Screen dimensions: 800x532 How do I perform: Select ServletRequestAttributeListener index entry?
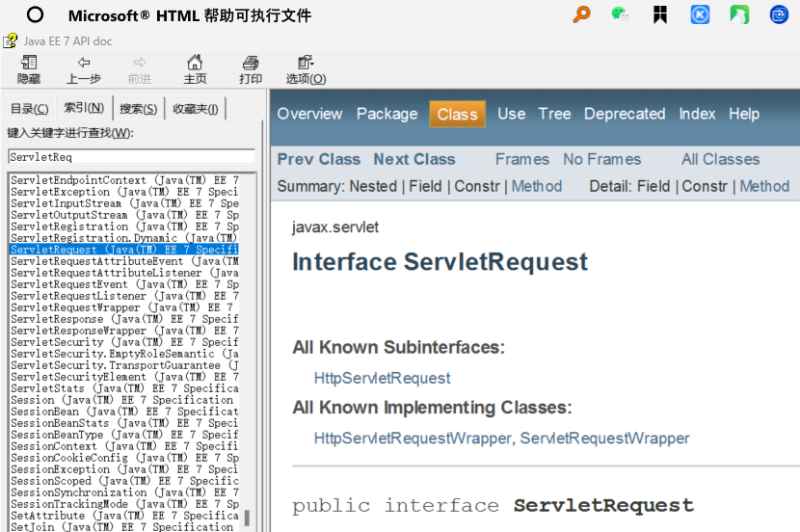[124, 273]
